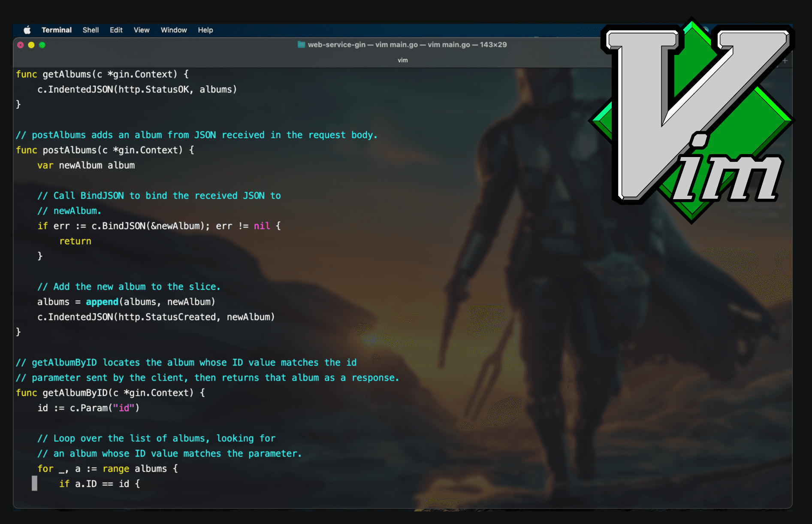
Task: Click the web-service-gin folder icon in title bar
Action: click(x=301, y=45)
